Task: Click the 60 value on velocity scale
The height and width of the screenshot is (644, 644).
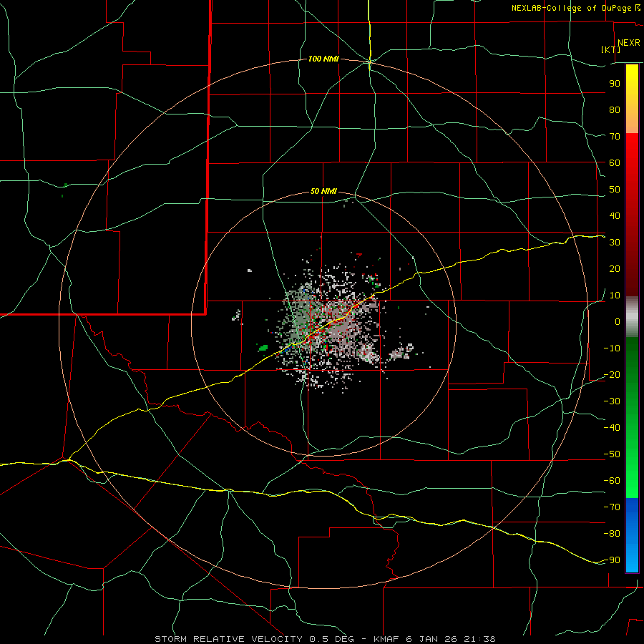Action: 615,162
